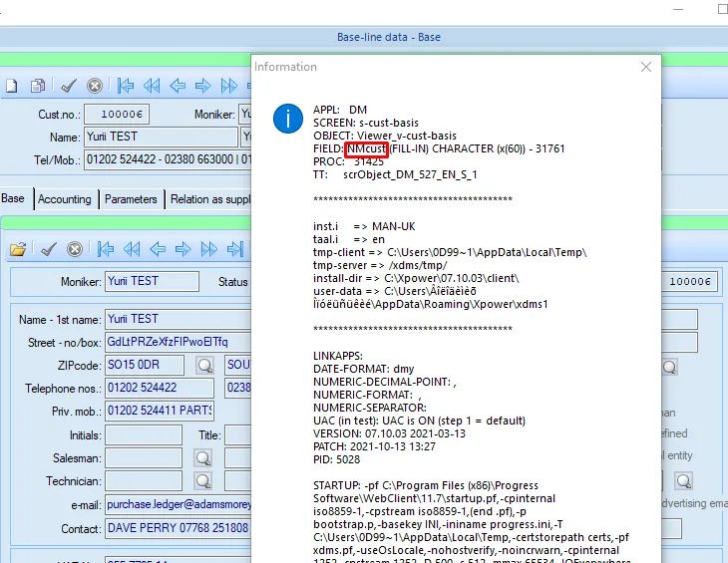Click the Contact field

[x=179, y=529]
